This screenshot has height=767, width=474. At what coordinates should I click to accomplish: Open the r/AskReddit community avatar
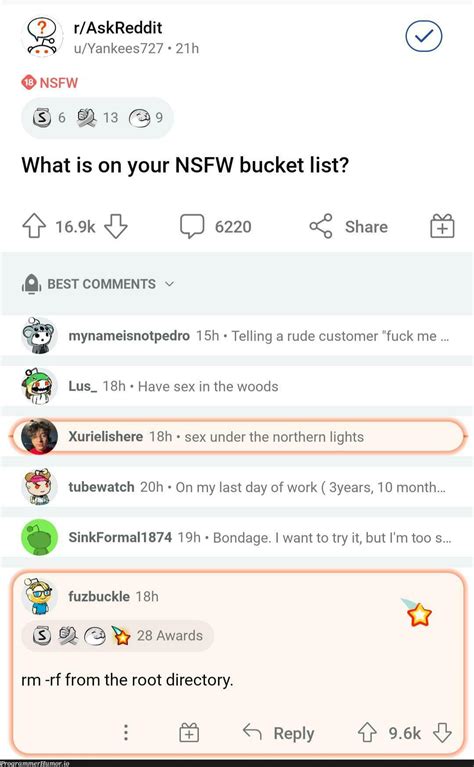tap(42, 37)
